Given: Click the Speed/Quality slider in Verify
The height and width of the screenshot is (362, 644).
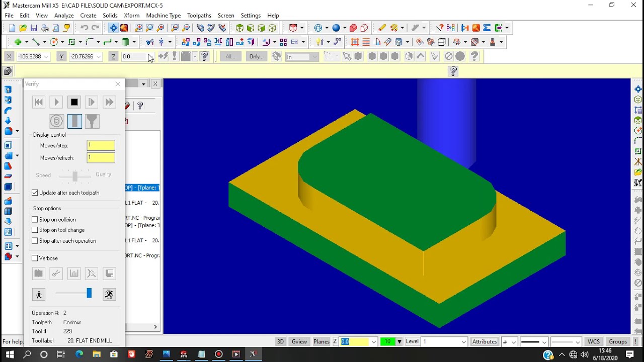Looking at the screenshot, I should point(75,176).
